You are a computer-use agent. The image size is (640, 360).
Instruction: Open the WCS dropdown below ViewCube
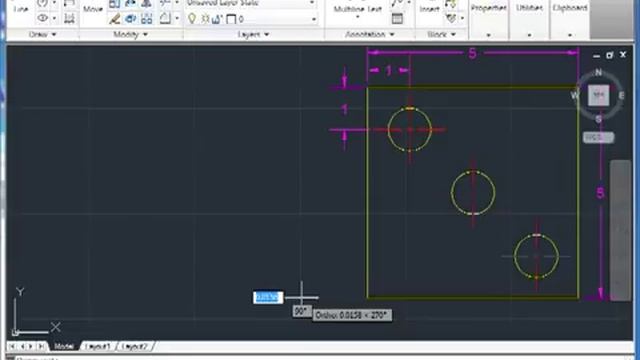coord(598,138)
